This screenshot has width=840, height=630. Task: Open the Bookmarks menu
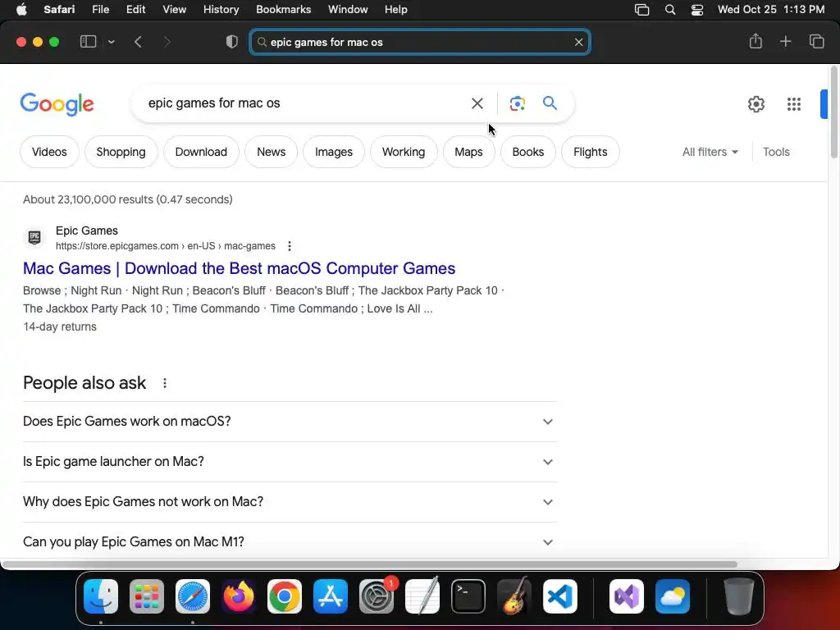[x=283, y=10]
